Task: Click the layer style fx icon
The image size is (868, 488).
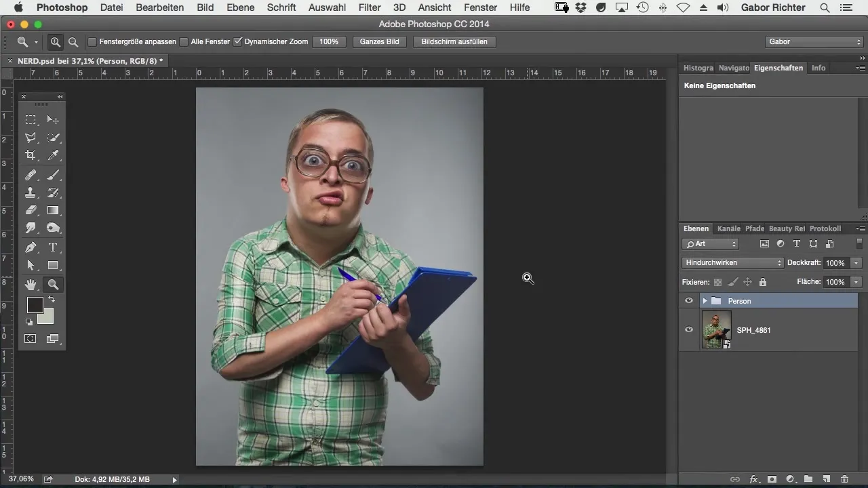Action: click(x=753, y=479)
